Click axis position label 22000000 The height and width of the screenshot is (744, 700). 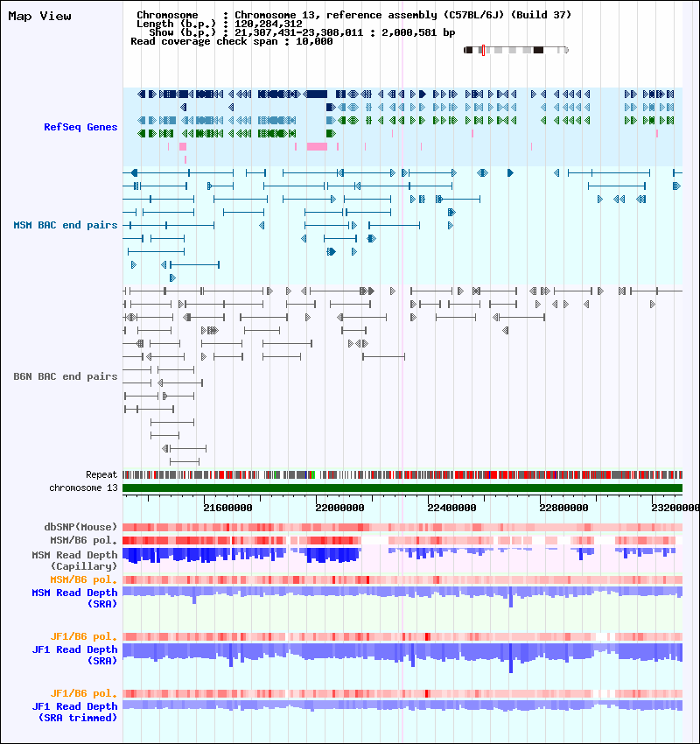339,509
